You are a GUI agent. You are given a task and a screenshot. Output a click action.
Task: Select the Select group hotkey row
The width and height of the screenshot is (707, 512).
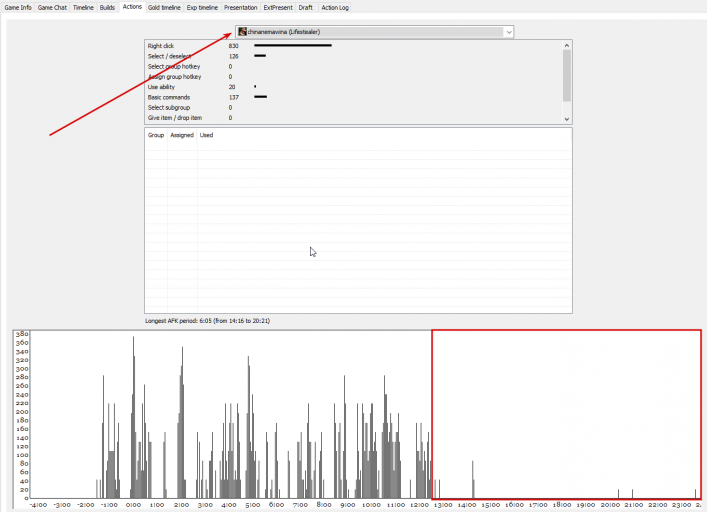pyautogui.click(x=354, y=66)
